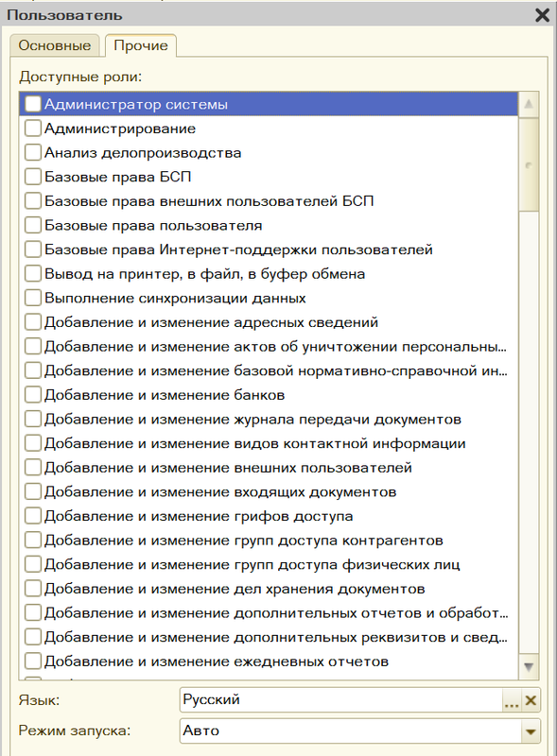Viewport: 557px width, 756px height.
Task: Select row изменение дел хранения документов
Action: [x=269, y=588]
